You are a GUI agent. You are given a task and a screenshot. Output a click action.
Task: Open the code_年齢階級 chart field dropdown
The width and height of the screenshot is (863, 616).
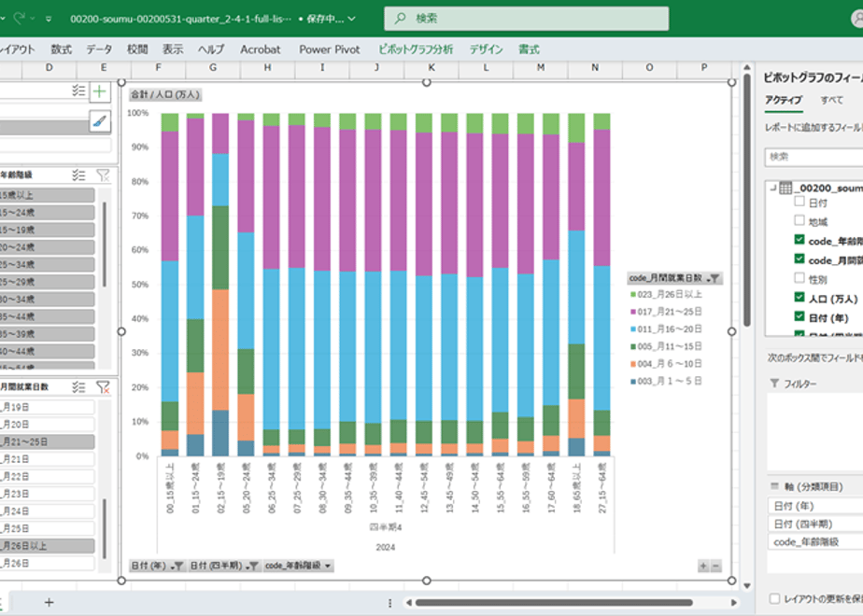click(x=298, y=566)
